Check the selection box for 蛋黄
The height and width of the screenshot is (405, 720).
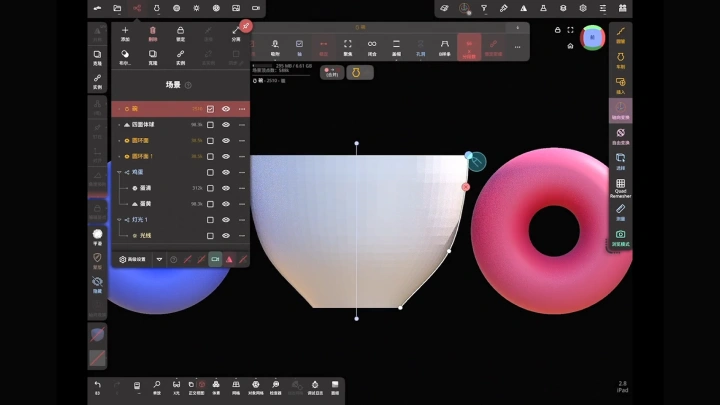pyautogui.click(x=210, y=204)
